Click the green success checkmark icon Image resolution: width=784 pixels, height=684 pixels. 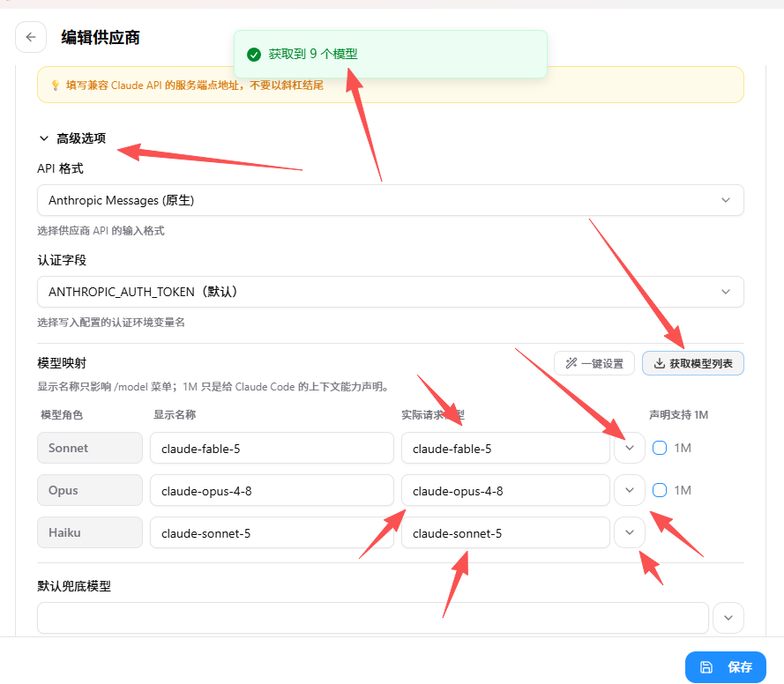click(254, 55)
